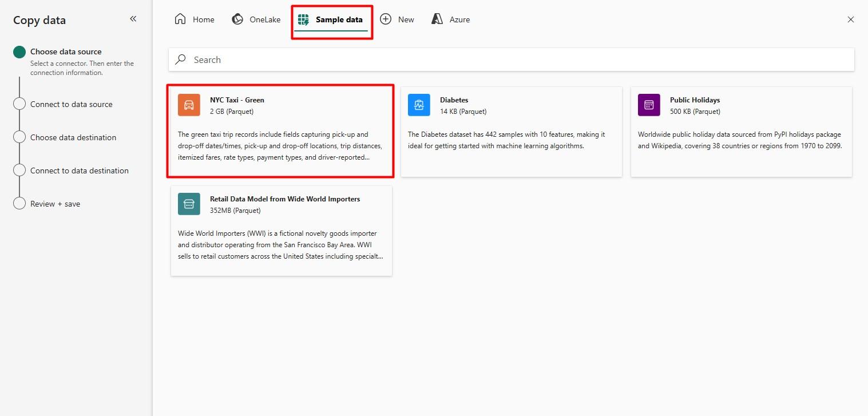
Task: Open the Home tab
Action: pos(195,19)
